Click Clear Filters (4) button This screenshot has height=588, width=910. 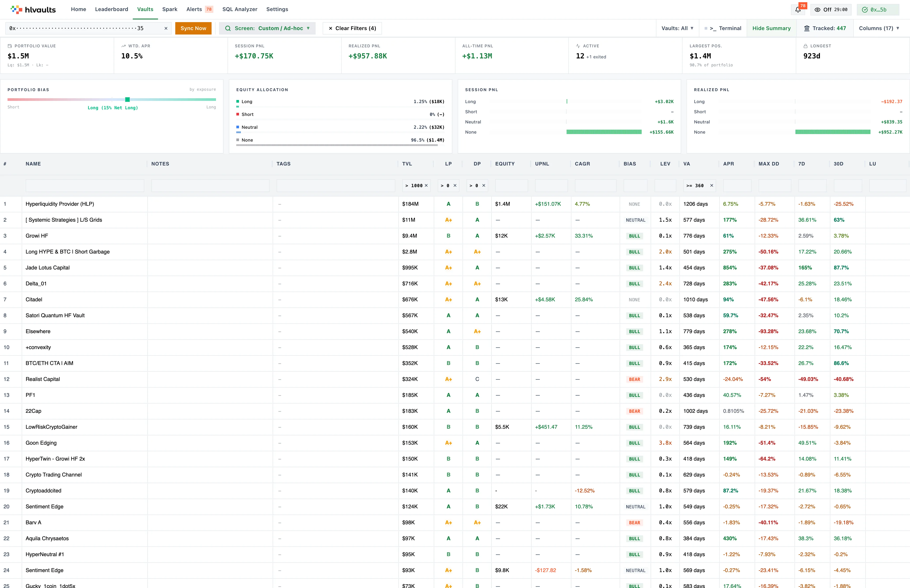[352, 28]
